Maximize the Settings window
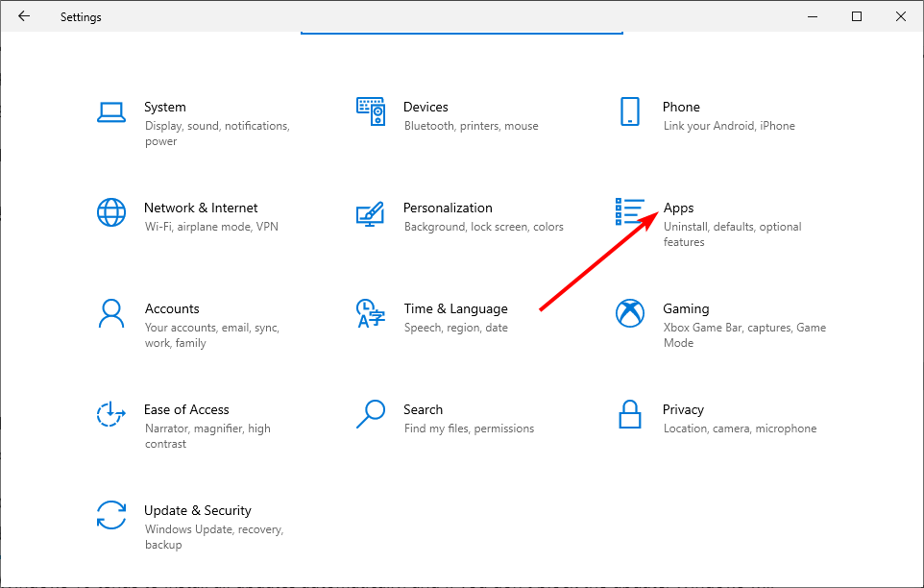The image size is (924, 588). pyautogui.click(x=857, y=16)
